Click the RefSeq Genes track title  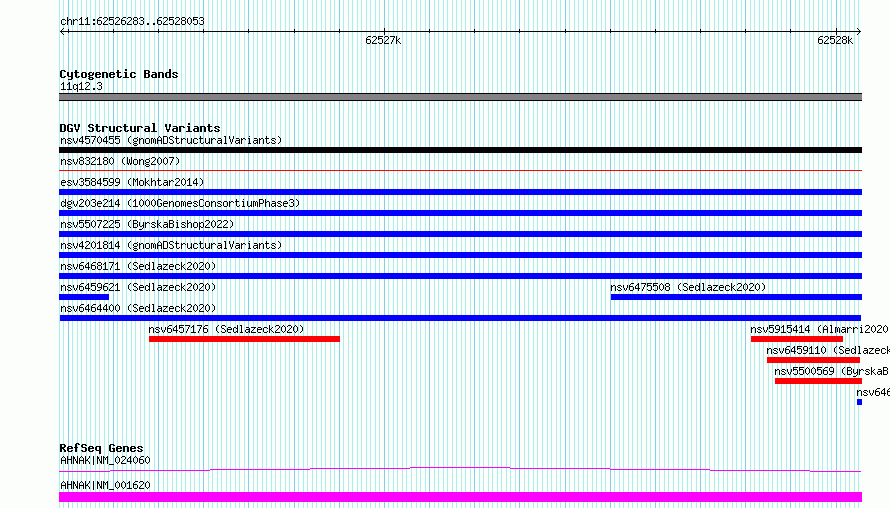coord(101,448)
